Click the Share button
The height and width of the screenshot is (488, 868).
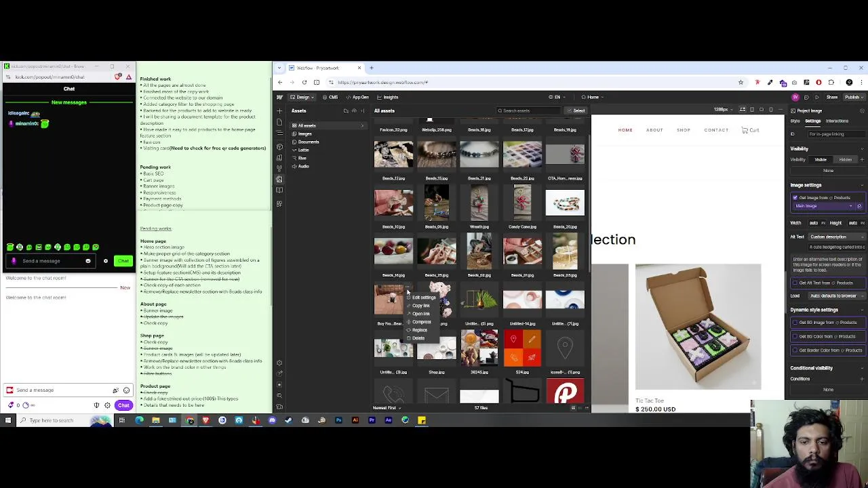(x=832, y=97)
